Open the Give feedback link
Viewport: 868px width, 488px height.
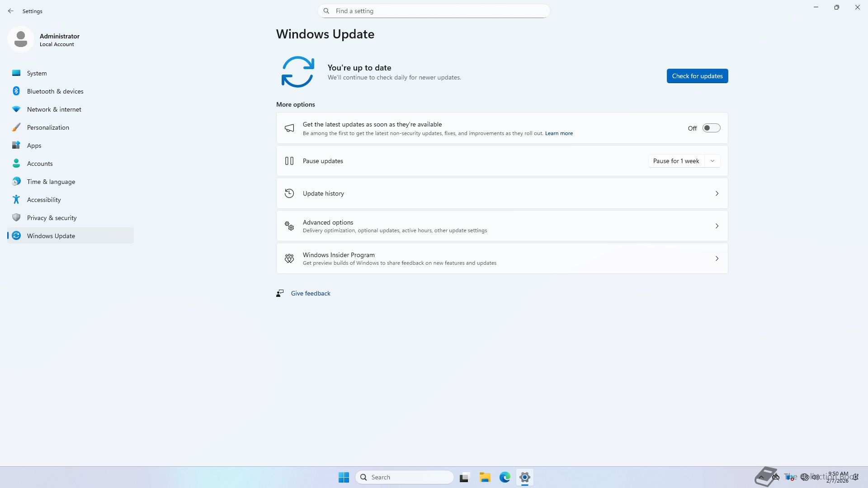click(311, 293)
